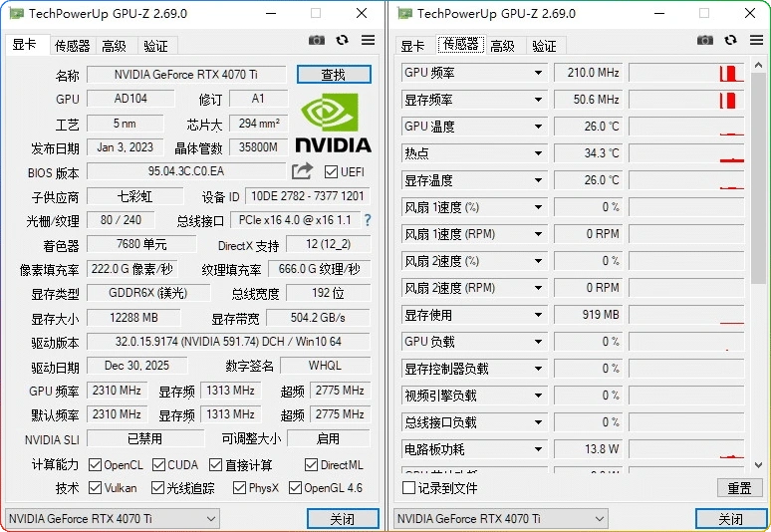
Task: Open the 电路板功耗 dropdown
Action: coord(539,449)
